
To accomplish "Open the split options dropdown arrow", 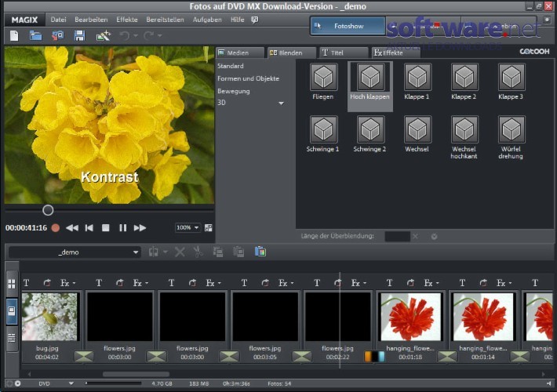I will tap(166, 252).
